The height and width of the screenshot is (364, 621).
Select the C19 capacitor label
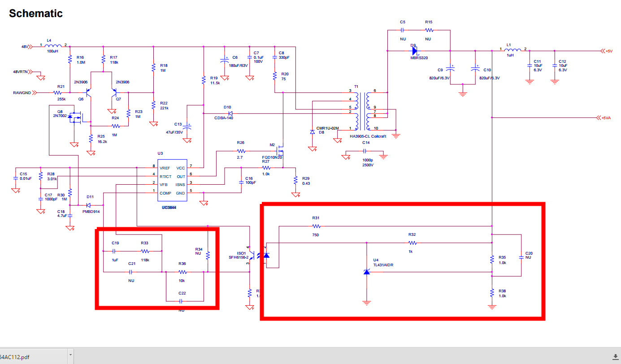tap(115, 243)
